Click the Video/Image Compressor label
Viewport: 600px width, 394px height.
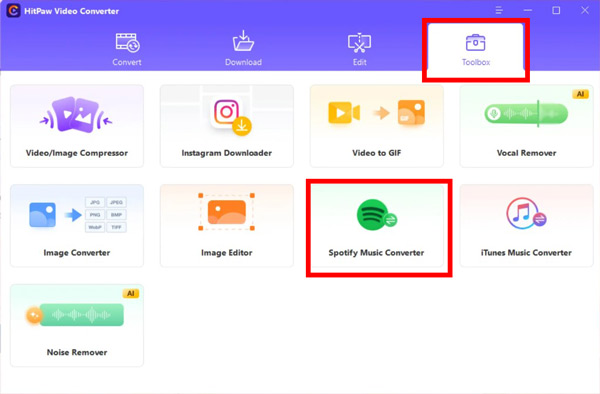pos(77,153)
